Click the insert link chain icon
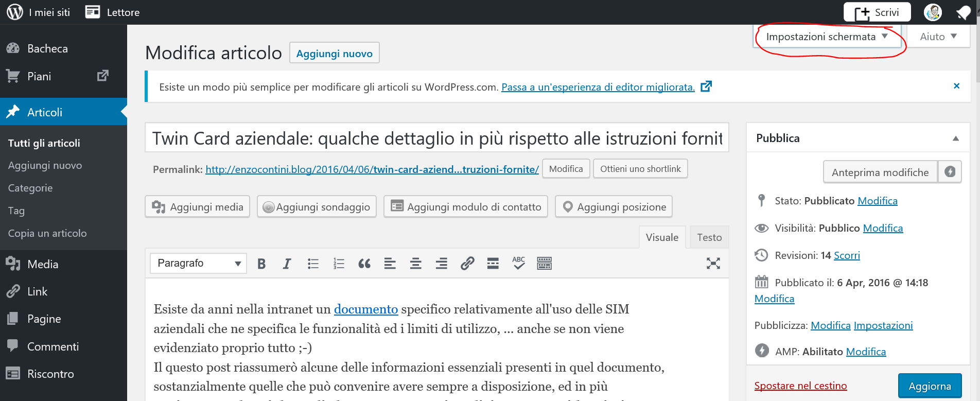 click(467, 264)
